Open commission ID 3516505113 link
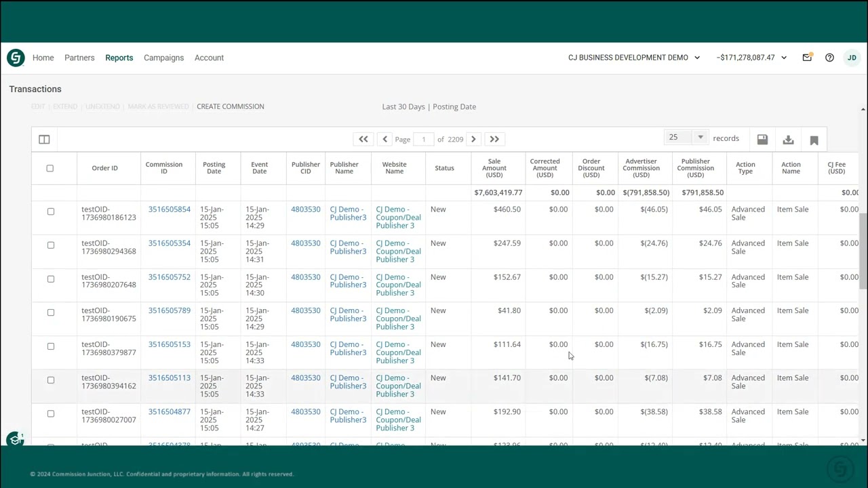Viewport: 868px width, 488px height. (170, 378)
